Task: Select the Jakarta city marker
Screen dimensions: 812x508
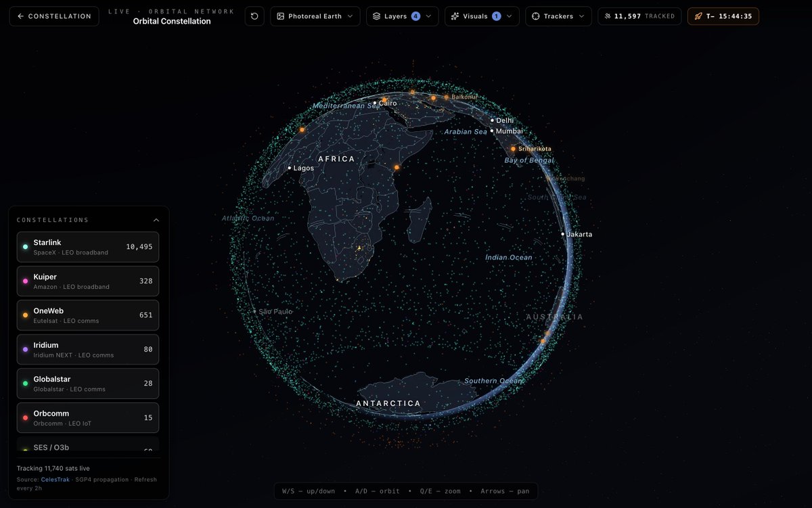Action: click(563, 234)
